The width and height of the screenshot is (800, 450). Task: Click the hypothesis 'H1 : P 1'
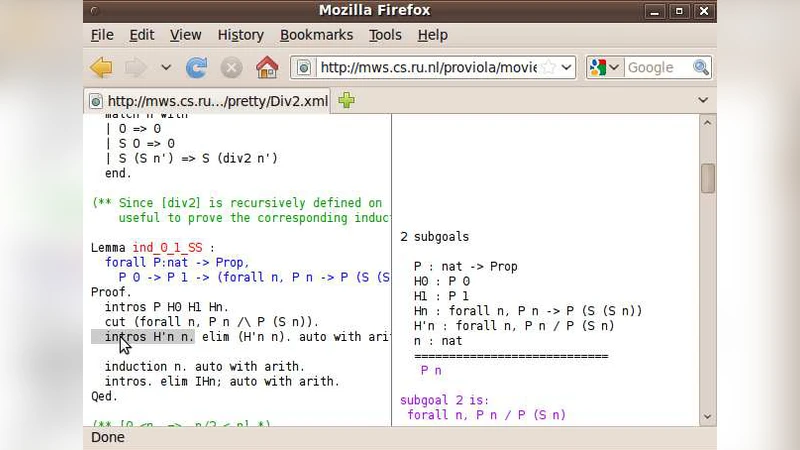(x=441, y=296)
